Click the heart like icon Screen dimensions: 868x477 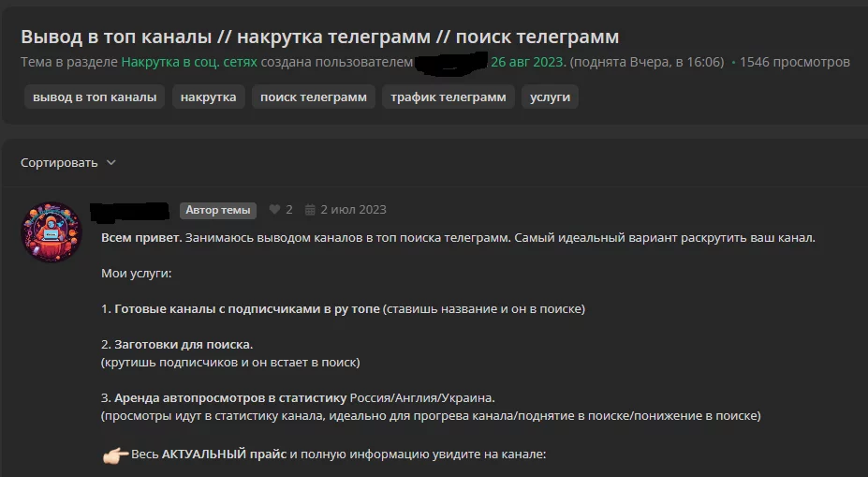[274, 209]
